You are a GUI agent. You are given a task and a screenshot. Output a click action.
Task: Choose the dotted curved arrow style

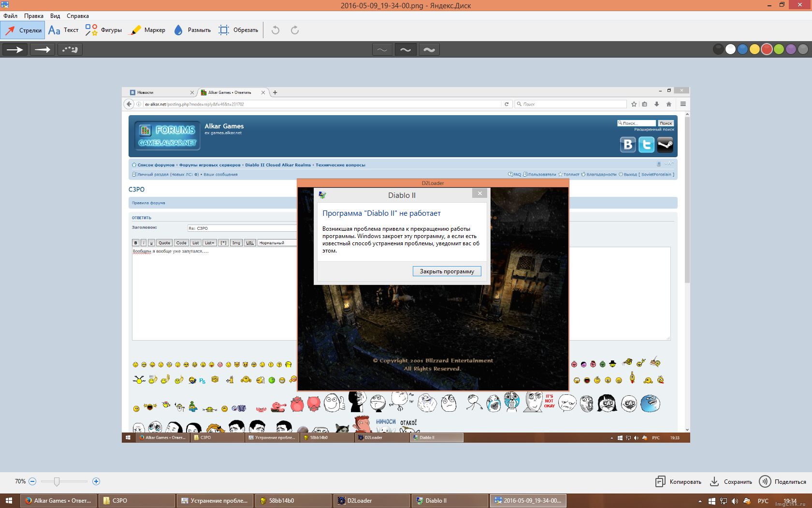click(70, 49)
